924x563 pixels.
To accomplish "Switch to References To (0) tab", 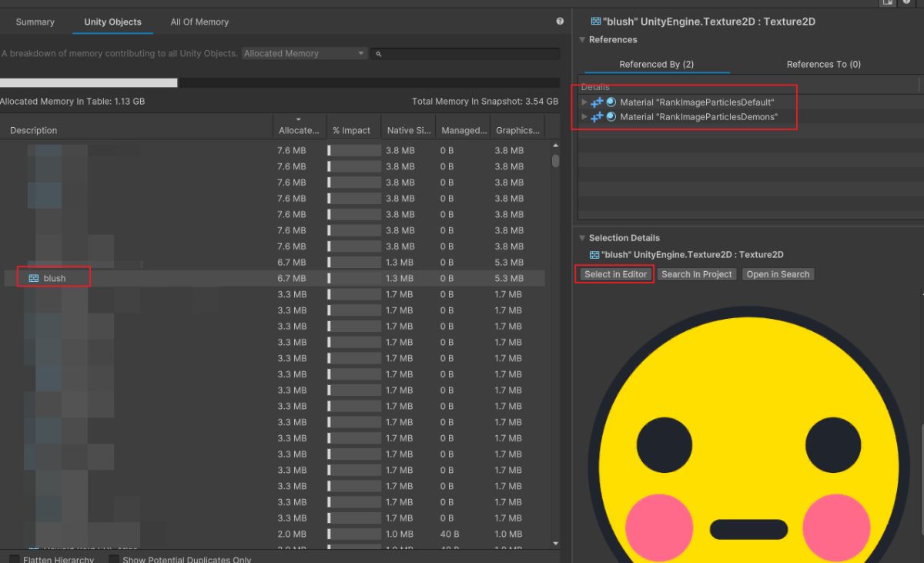I will click(823, 65).
